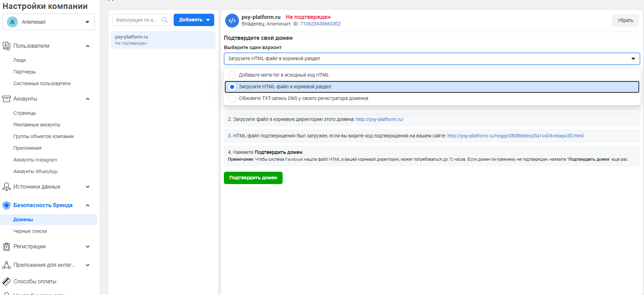Go to Черные списки in sidebar
644x295 pixels.
30,231
